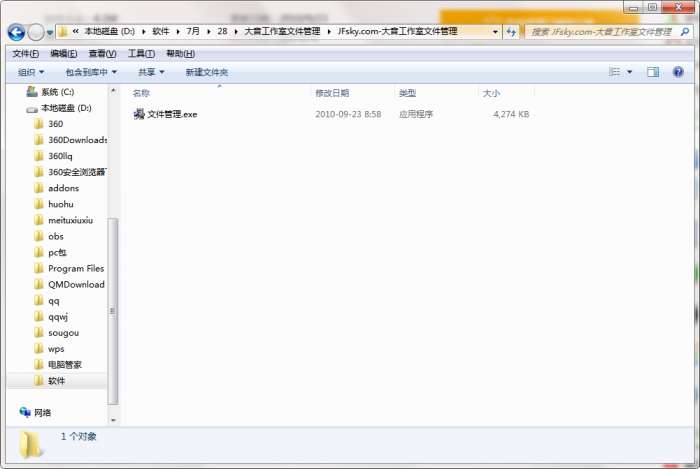The width and height of the screenshot is (700, 469).
Task: Open the sougou folder
Action: [63, 333]
